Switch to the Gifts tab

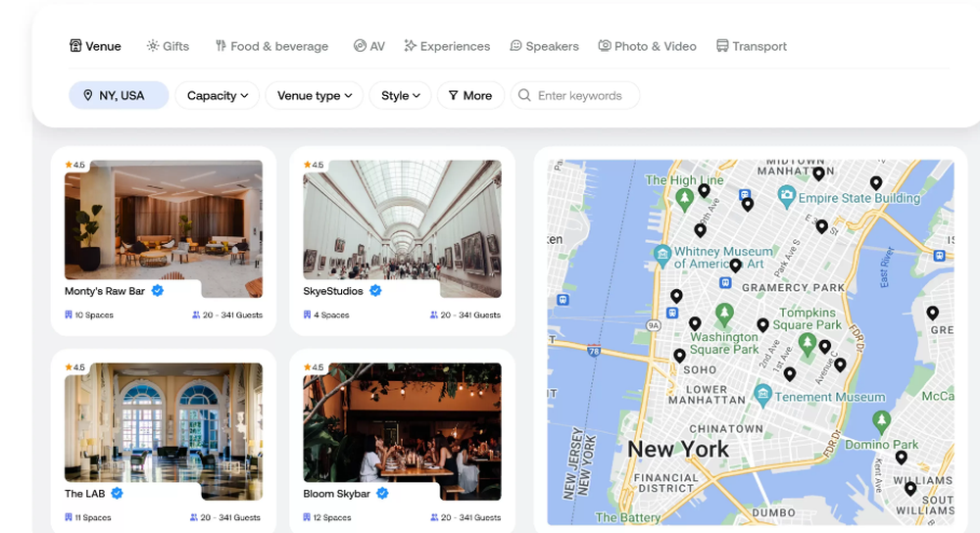coord(168,46)
